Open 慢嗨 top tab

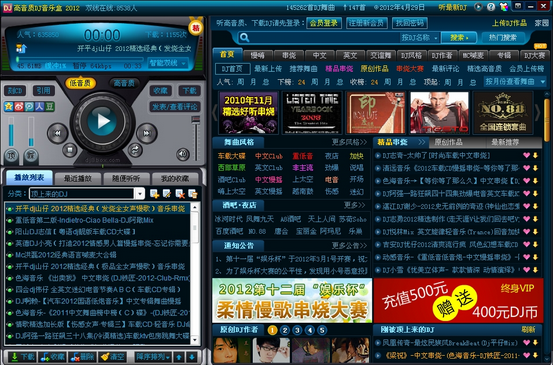tap(258, 55)
